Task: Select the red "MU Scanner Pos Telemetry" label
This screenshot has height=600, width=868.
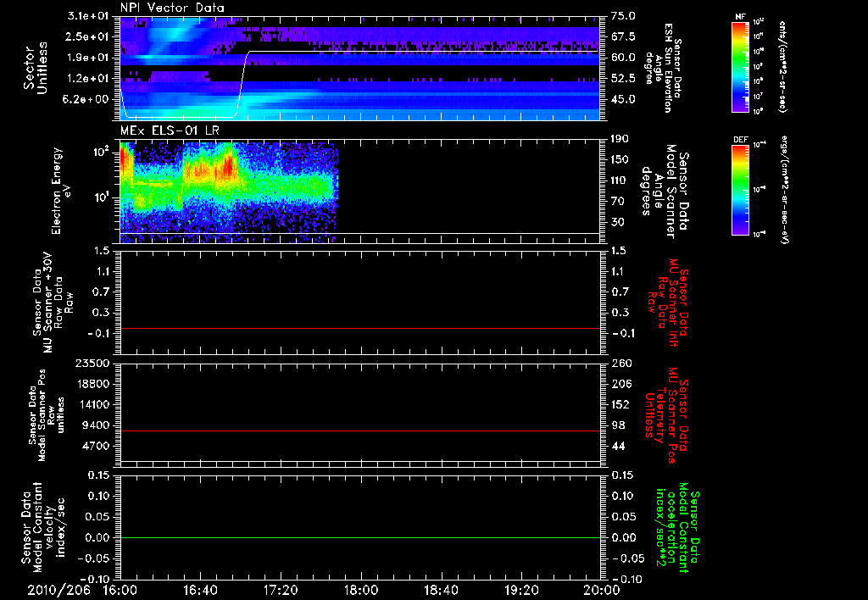Action: point(666,415)
